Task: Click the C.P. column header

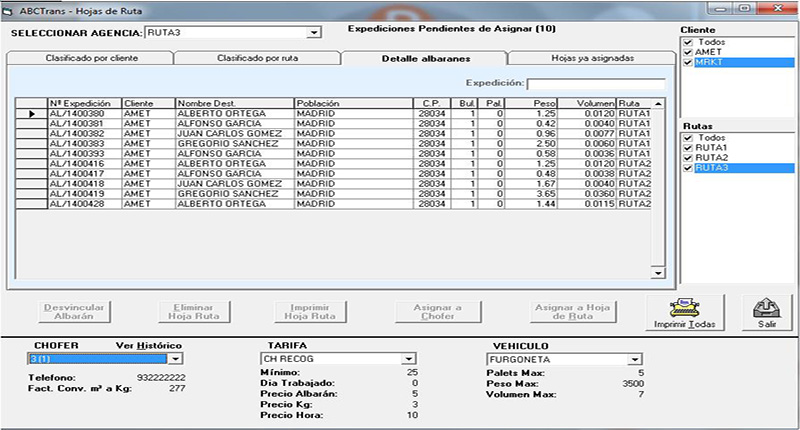Action: tap(432, 104)
